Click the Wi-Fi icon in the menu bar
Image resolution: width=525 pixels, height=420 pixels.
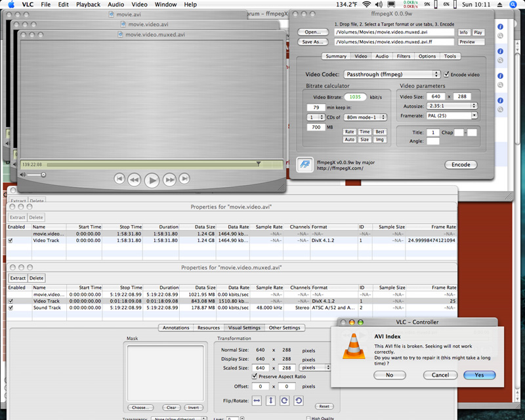click(x=367, y=5)
